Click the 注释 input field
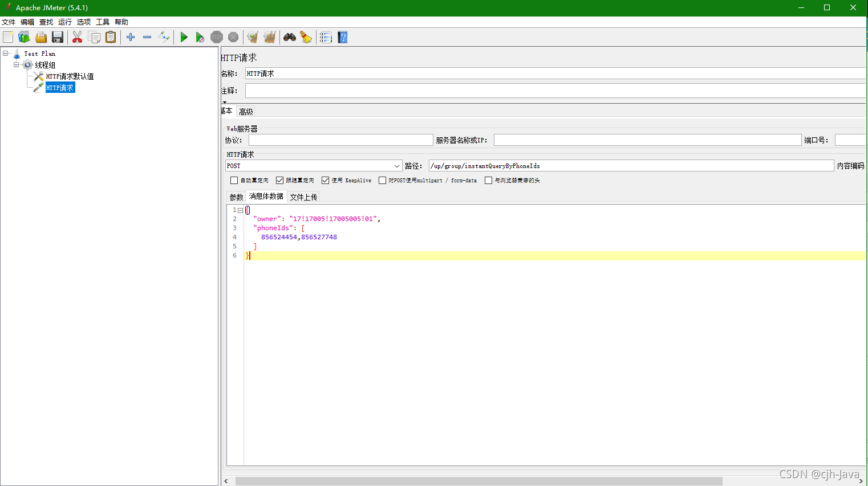Image resolution: width=868 pixels, height=486 pixels. click(x=555, y=91)
